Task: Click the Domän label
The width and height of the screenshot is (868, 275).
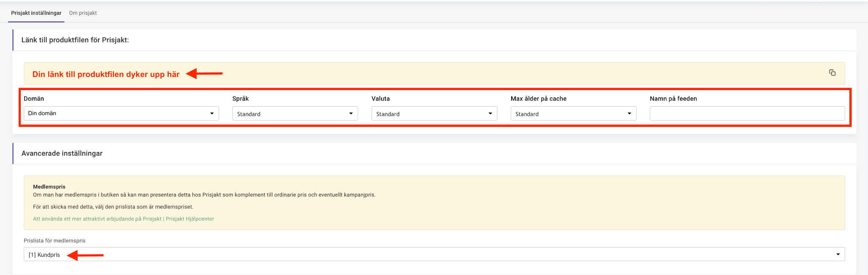Action: click(34, 99)
